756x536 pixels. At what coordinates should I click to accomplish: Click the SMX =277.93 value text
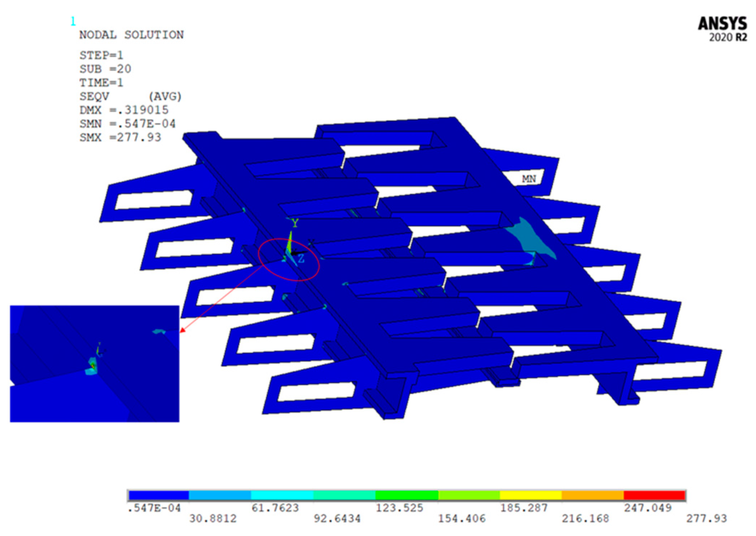120,137
